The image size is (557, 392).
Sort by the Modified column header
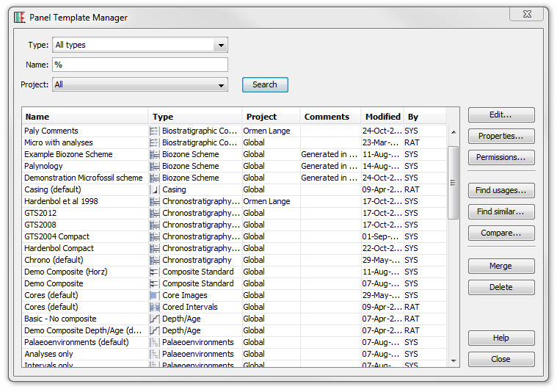coord(382,117)
